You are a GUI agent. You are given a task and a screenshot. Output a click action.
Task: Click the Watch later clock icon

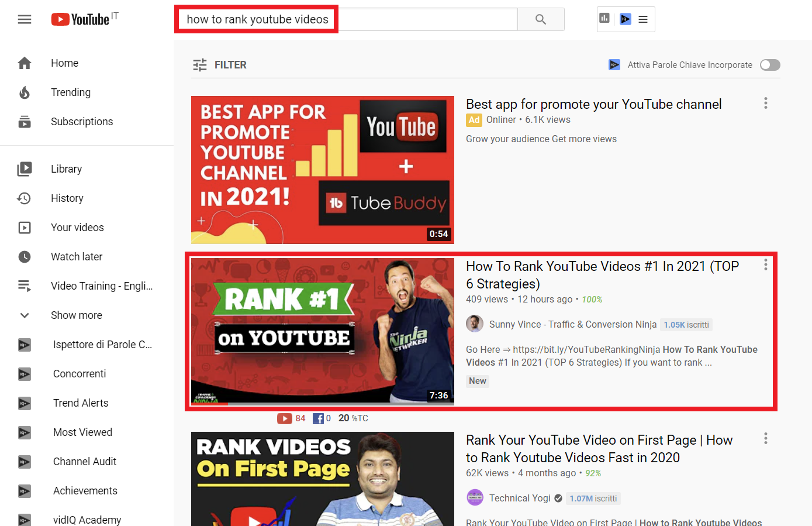coord(25,257)
